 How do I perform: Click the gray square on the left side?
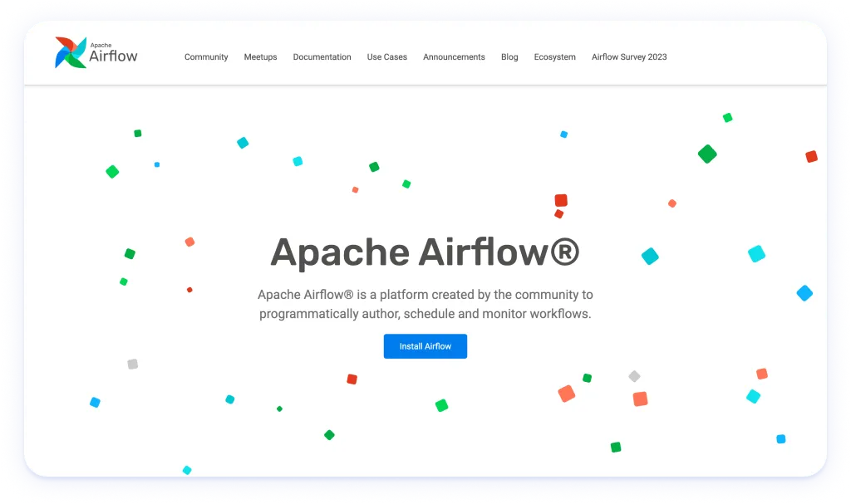coord(132,364)
